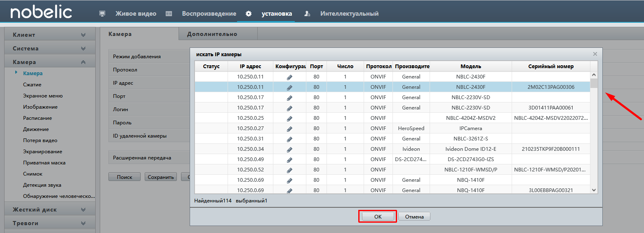The width and height of the screenshot is (644, 233).
Task: Select row with serial 2M02C13PAG00306
Action: 393,87
